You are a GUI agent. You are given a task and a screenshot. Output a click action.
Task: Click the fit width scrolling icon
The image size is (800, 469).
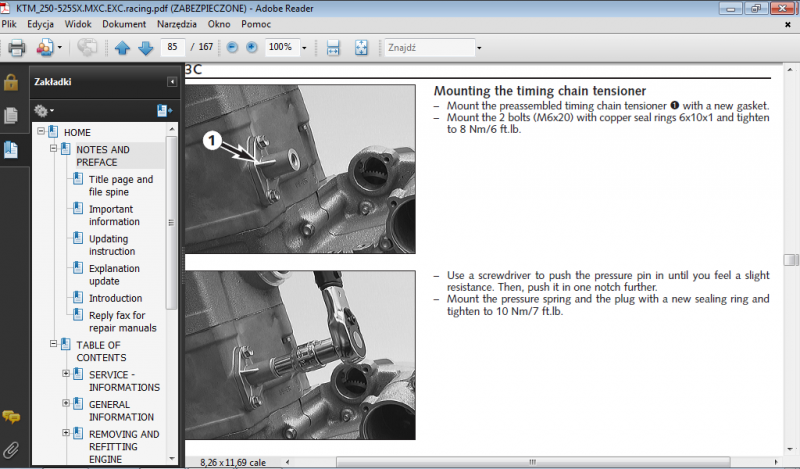pyautogui.click(x=334, y=47)
